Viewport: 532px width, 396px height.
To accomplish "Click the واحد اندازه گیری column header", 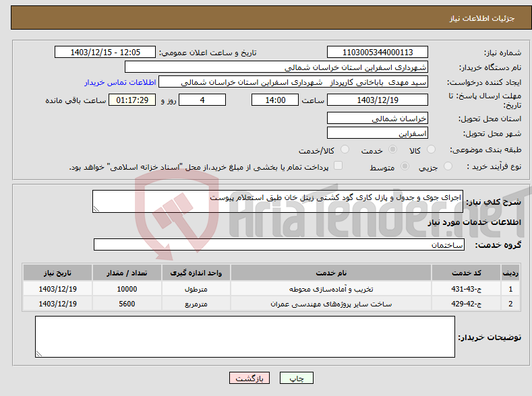I will coord(196,273).
